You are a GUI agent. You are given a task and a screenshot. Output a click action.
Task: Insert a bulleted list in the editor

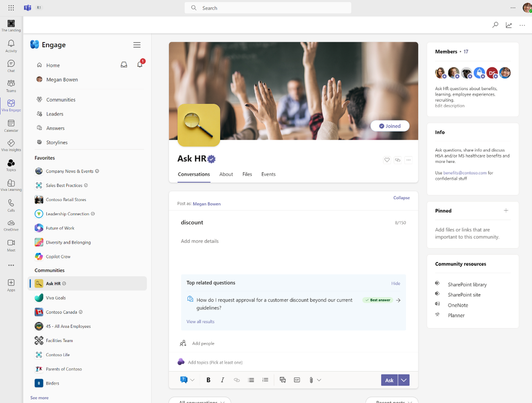pyautogui.click(x=251, y=380)
